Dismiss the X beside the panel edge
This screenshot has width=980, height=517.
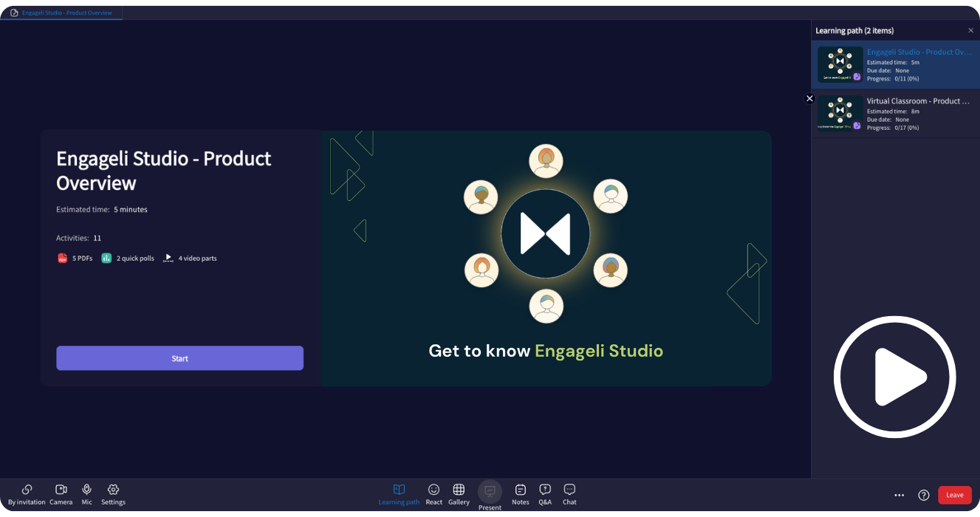click(x=809, y=98)
